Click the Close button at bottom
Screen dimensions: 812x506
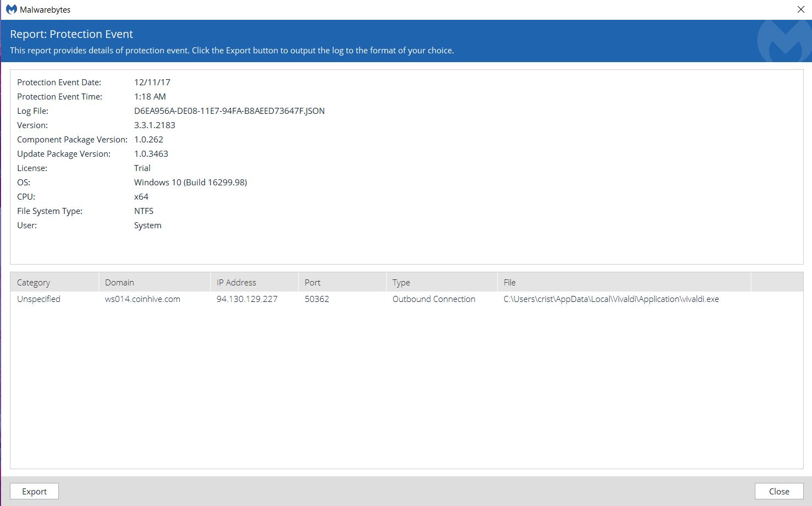click(779, 491)
